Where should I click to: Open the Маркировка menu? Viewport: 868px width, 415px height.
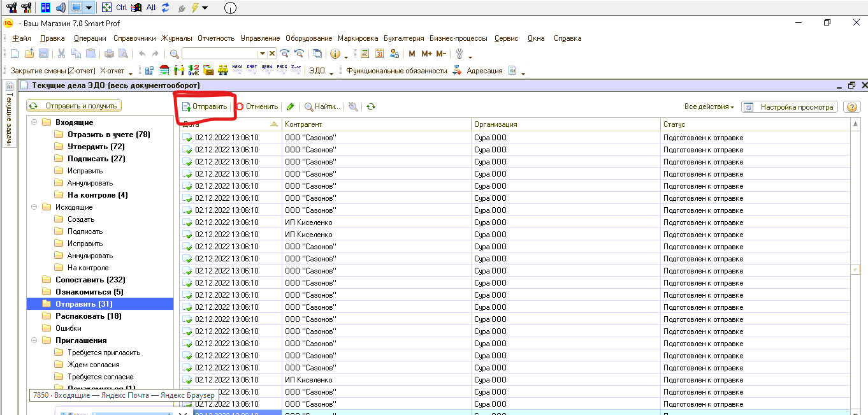pyautogui.click(x=358, y=38)
